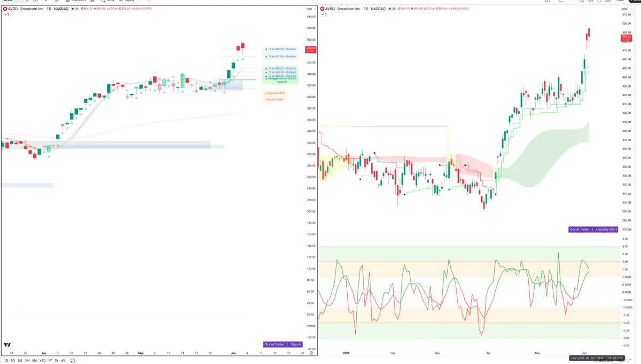Select the All date range
This screenshot has height=364, width=641.
[x=63, y=361]
